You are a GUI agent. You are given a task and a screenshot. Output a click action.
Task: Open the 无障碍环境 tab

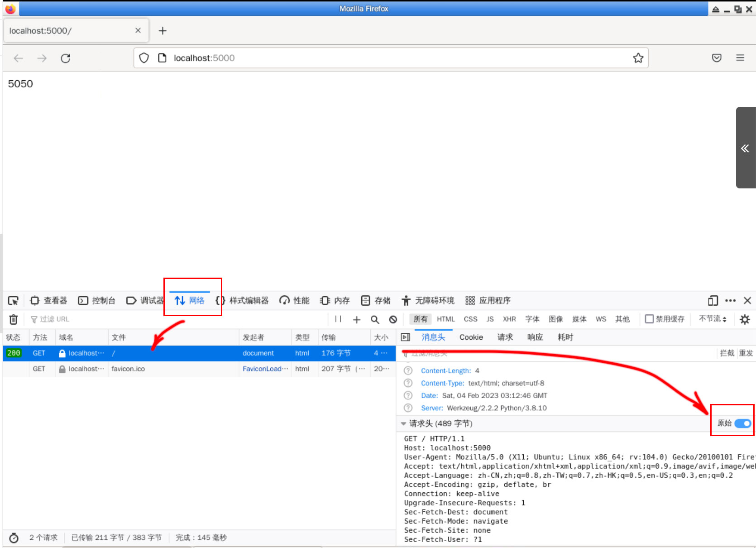(x=428, y=301)
